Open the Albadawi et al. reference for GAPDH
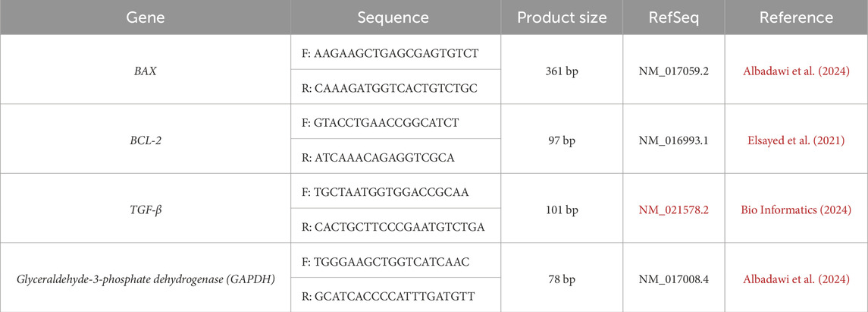The image size is (868, 312). [x=794, y=276]
